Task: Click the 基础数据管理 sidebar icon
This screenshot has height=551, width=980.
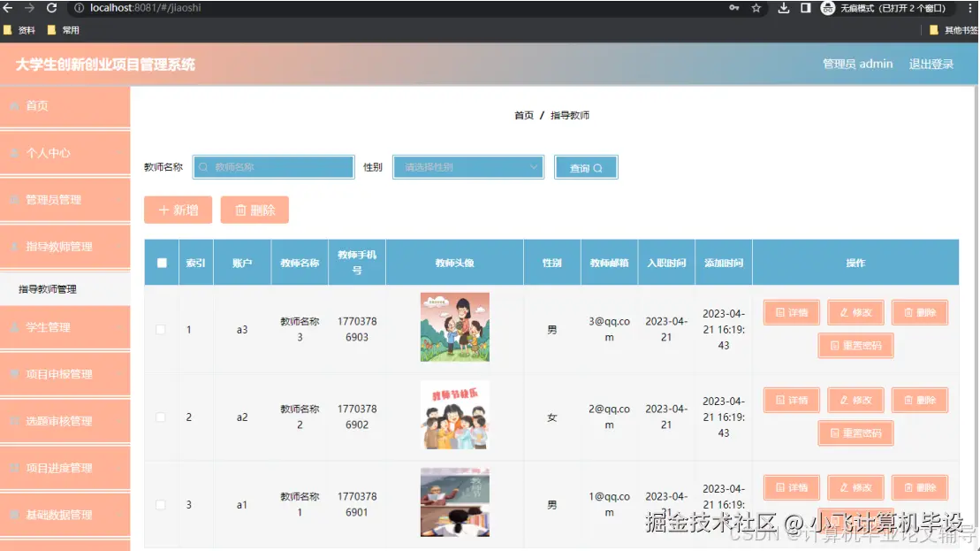Action: [x=14, y=515]
